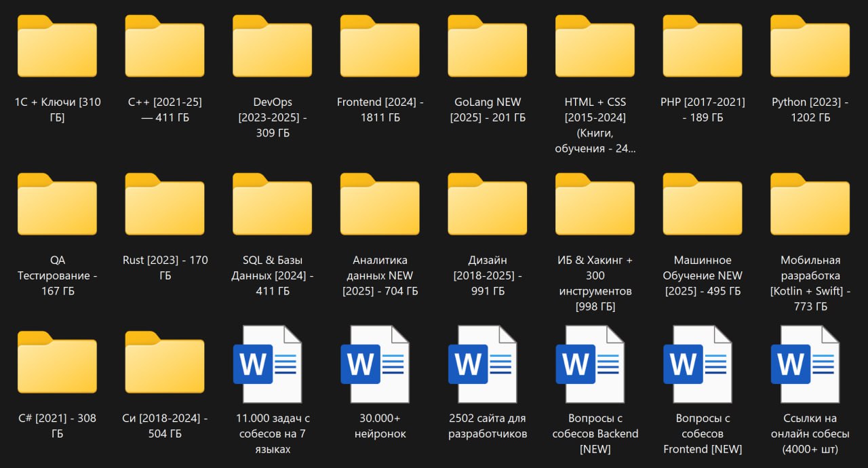
Task: Select the GoLang NEW [2025] folder
Action: tap(488, 46)
